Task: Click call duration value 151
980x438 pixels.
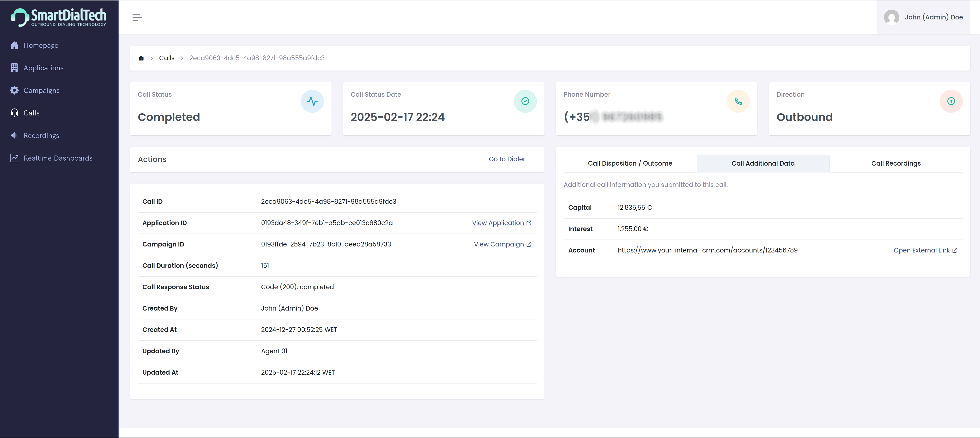Action: coord(265,265)
